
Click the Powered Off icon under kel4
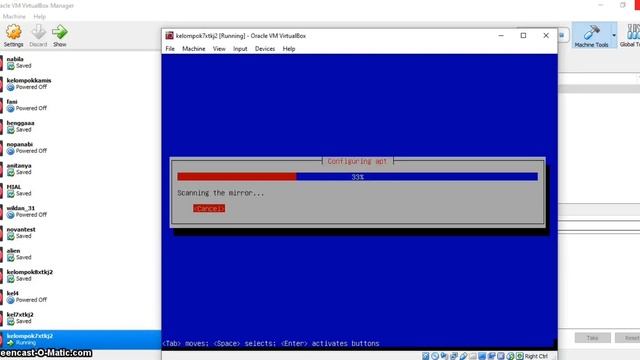point(11,300)
